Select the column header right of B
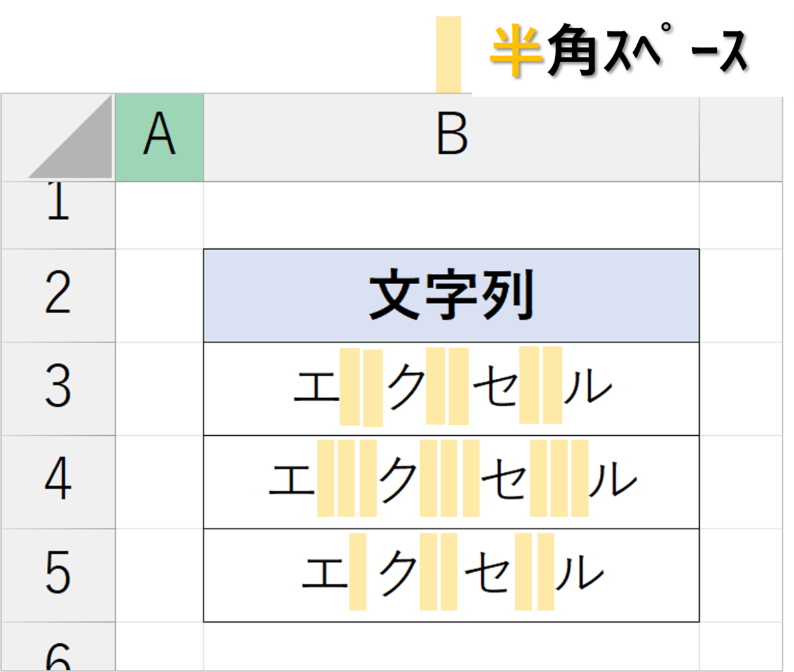The width and height of the screenshot is (794, 672). coord(741,138)
